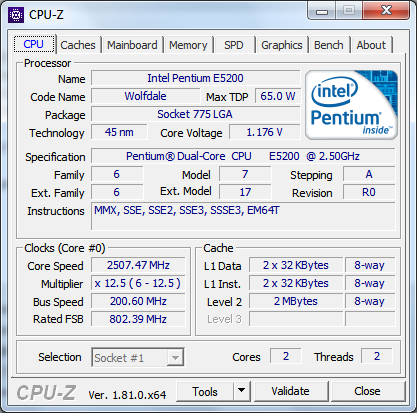Viewport: 420px width, 418px height.
Task: Go to the SPD tab
Action: click(x=235, y=45)
